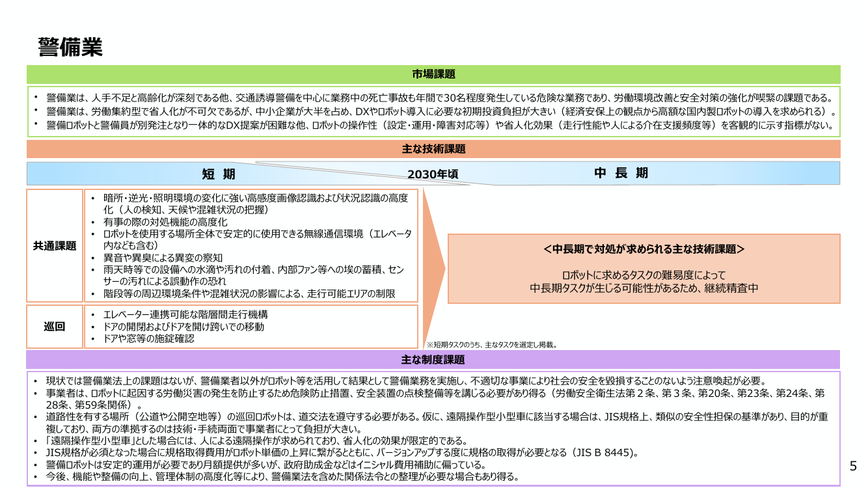Click bullet ドアや窓等の施錠確認
This screenshot has height=488, width=868.
148,338
